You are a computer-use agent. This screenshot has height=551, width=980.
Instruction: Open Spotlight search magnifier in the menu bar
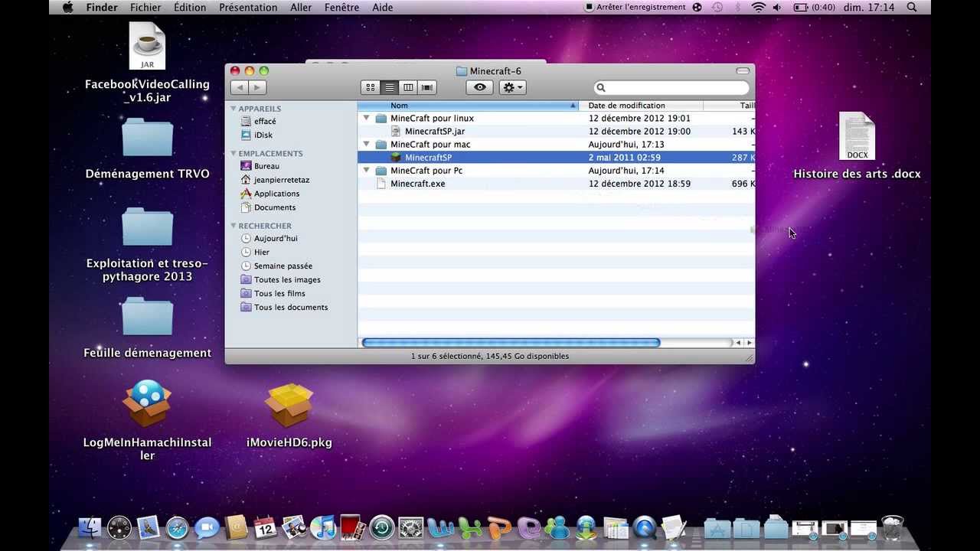pyautogui.click(x=912, y=8)
